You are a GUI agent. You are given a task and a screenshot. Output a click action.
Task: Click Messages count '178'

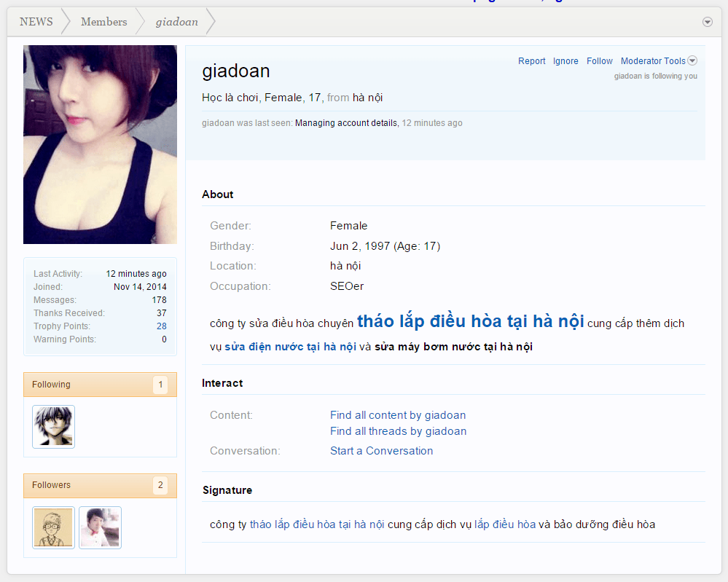coord(160,300)
